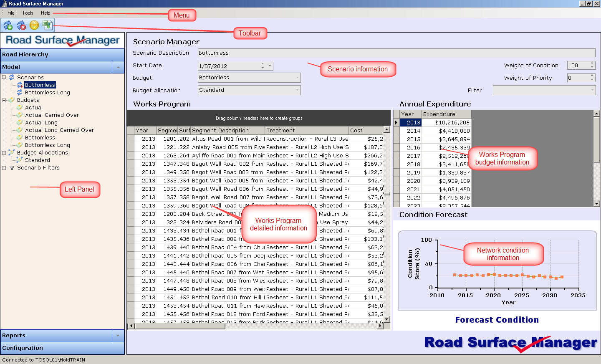Click the export to Excel toolbar icon
The image size is (601, 364).
click(47, 25)
